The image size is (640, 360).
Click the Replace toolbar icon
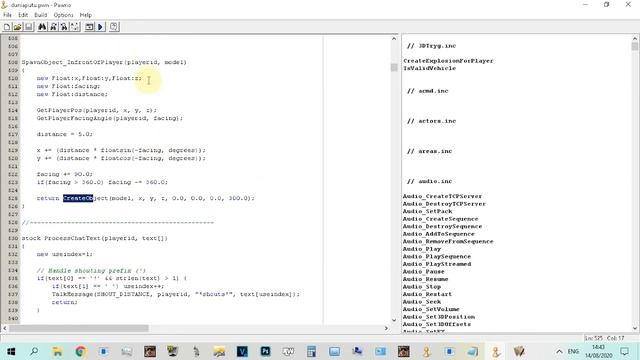click(x=64, y=27)
